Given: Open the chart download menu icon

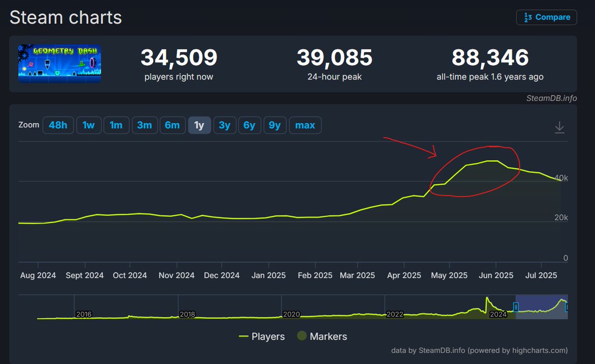Looking at the screenshot, I should (x=559, y=128).
